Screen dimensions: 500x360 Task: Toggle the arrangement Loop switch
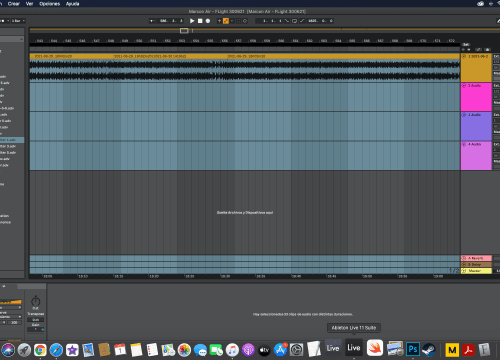click(294, 21)
